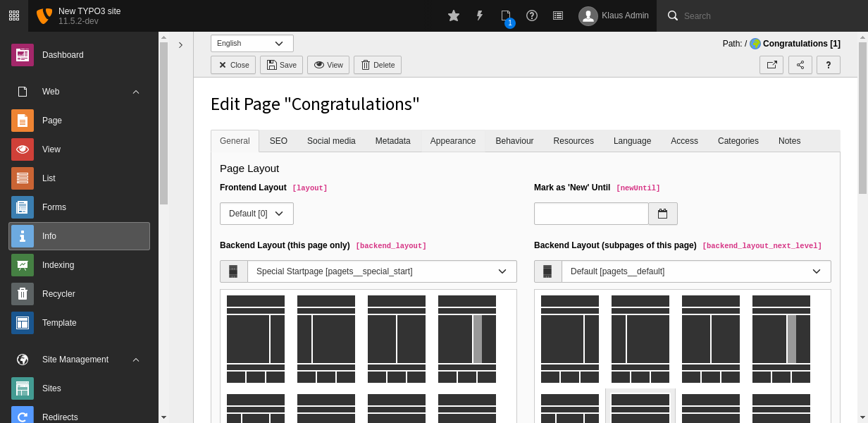The height and width of the screenshot is (423, 868).
Task: Open the Frontend Layout dropdown
Action: click(256, 214)
